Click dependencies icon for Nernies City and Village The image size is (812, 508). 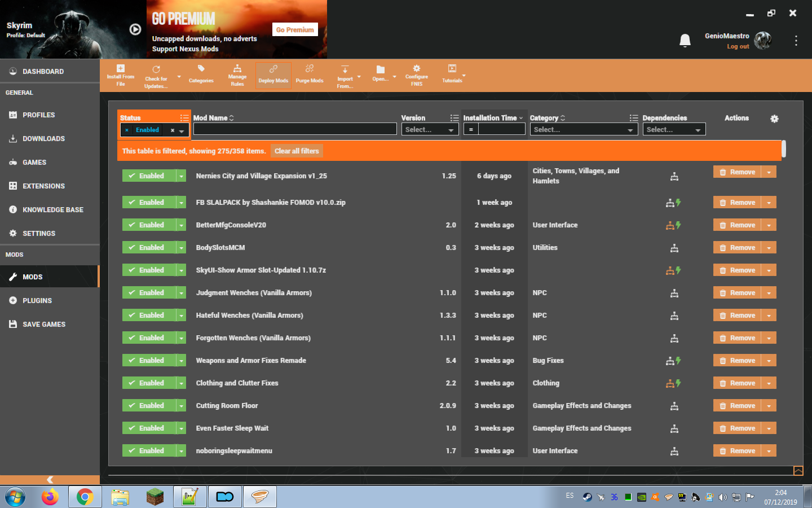point(674,176)
